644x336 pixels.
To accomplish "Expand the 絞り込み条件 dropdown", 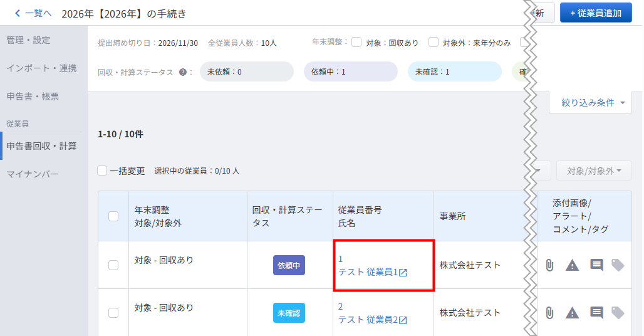I will (590, 103).
